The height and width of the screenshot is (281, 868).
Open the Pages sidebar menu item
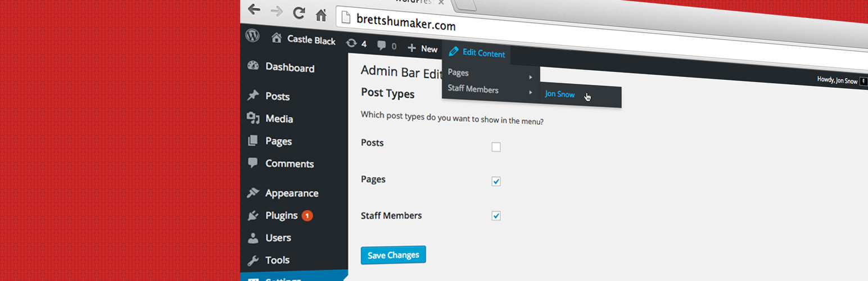coord(269,141)
